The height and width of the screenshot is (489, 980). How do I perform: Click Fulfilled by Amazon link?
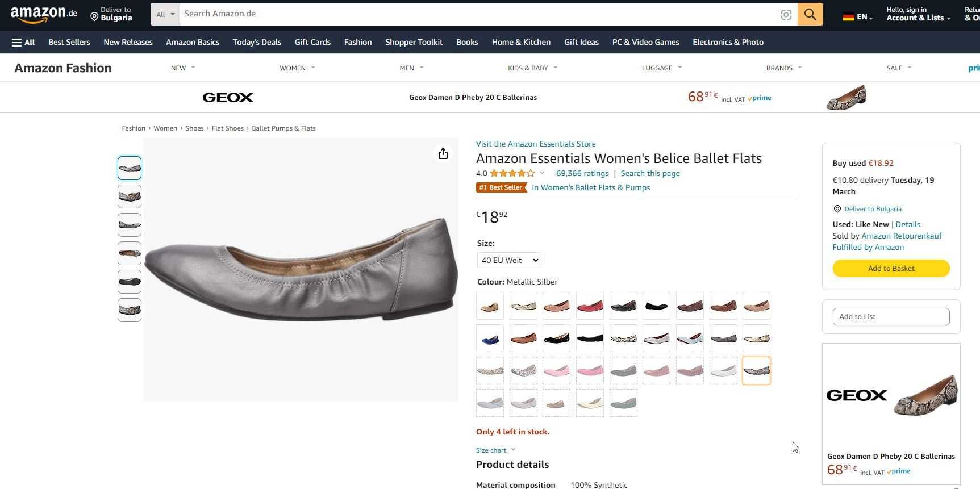(868, 248)
